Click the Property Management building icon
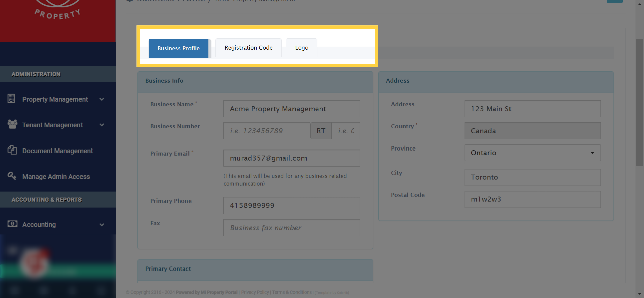The image size is (644, 298). (x=11, y=99)
